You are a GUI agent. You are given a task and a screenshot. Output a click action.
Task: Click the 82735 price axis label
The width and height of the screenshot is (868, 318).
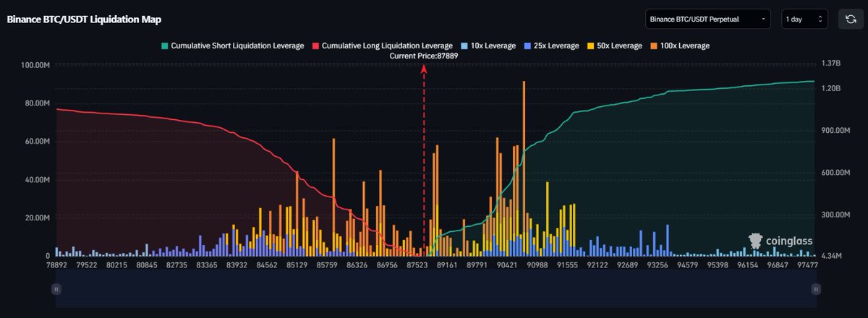tap(177, 266)
